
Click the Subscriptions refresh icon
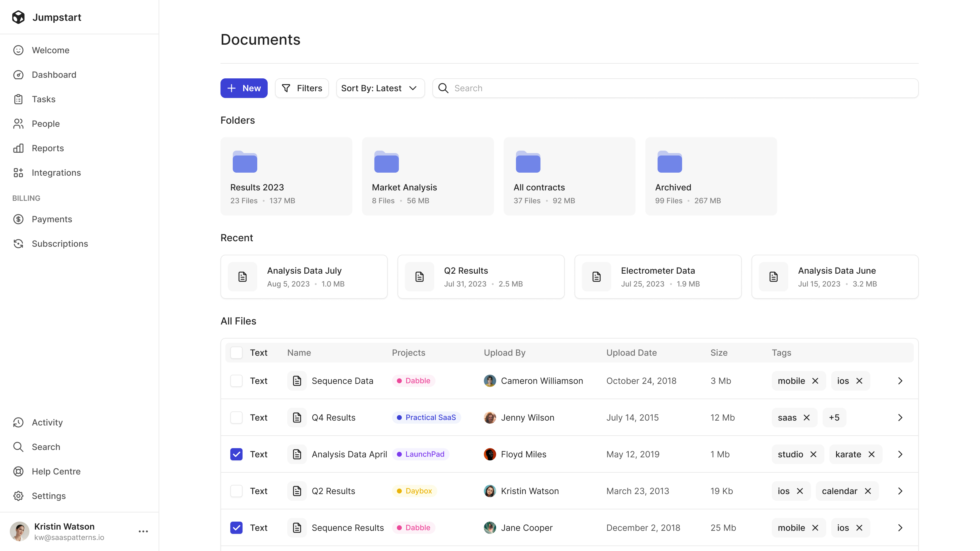tap(18, 244)
